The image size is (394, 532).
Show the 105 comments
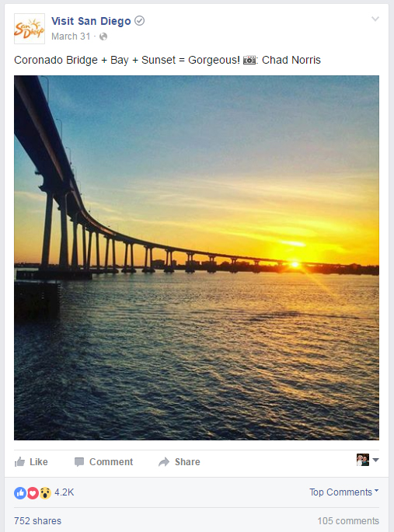click(348, 521)
